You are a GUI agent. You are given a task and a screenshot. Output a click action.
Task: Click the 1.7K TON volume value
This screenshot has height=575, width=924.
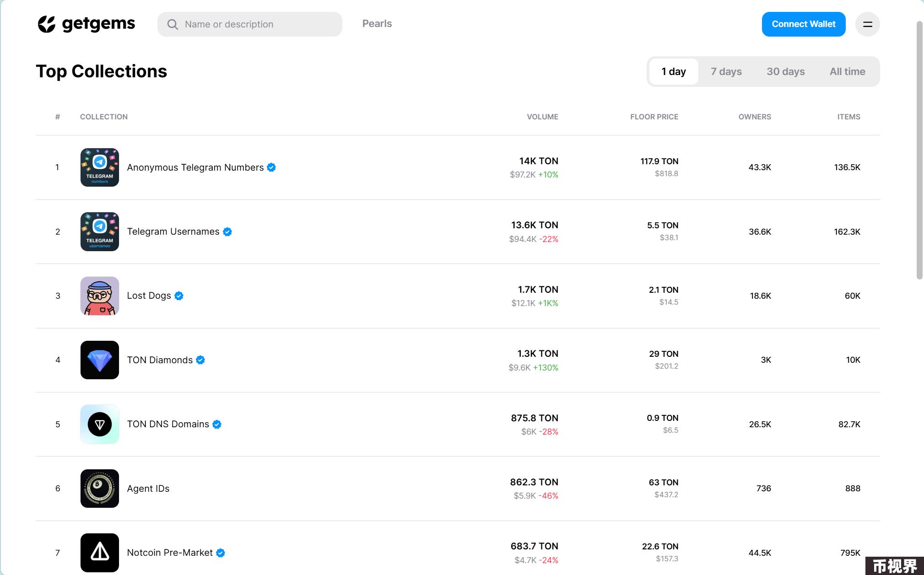click(538, 290)
